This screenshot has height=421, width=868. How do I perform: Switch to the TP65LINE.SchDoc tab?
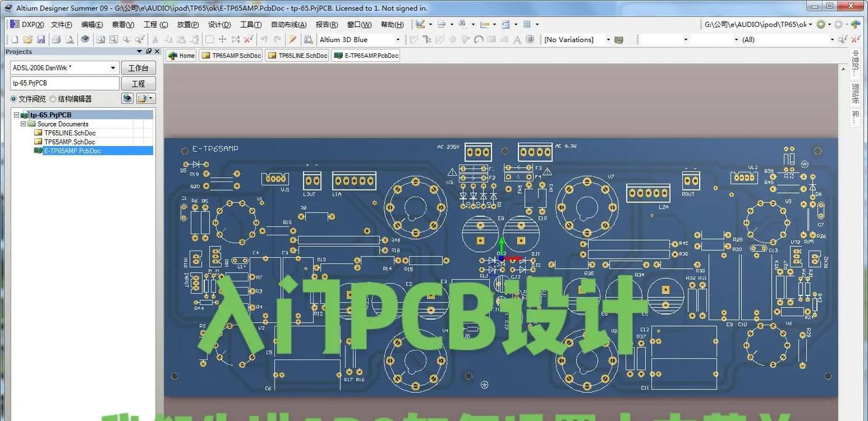pyautogui.click(x=297, y=55)
